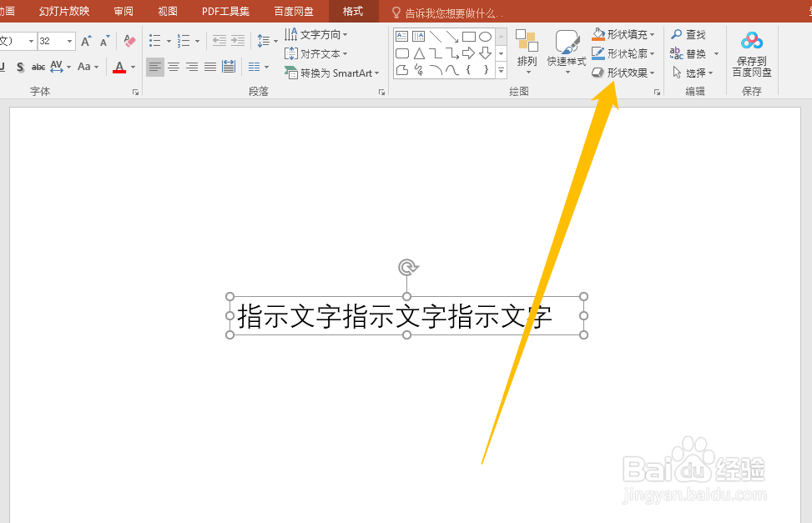Insert an oval from the shapes gallery
812x523 pixels.
click(483, 35)
